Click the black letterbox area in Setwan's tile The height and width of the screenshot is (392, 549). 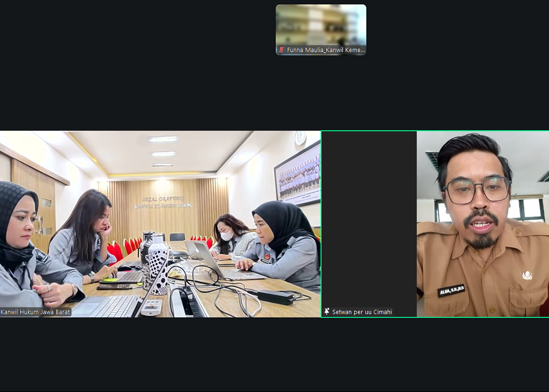click(369, 220)
